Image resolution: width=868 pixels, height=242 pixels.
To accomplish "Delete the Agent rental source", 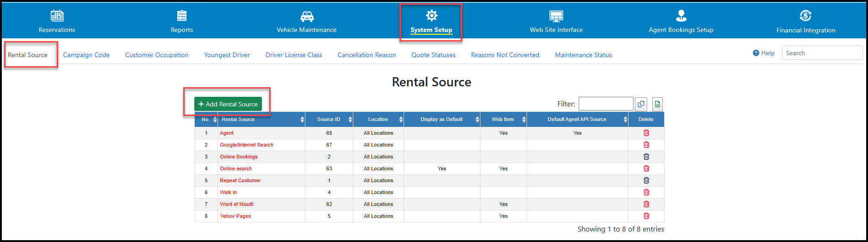I will 646,133.
